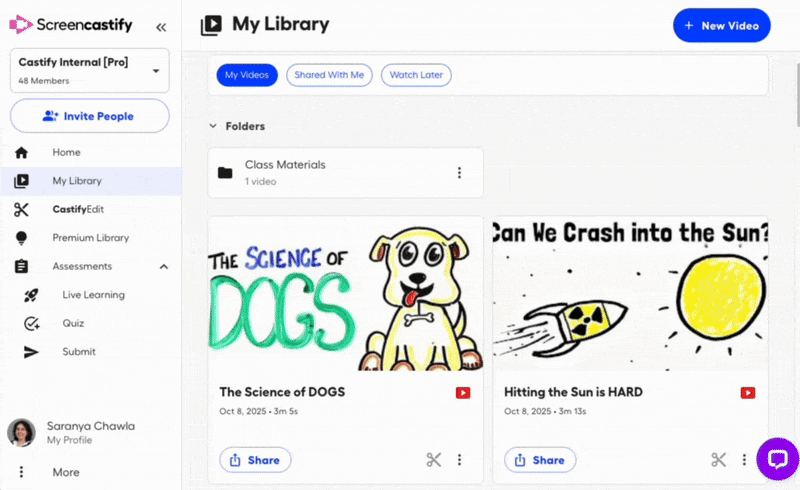Click the New Video button
Screen dimensions: 800x490
[721, 26]
